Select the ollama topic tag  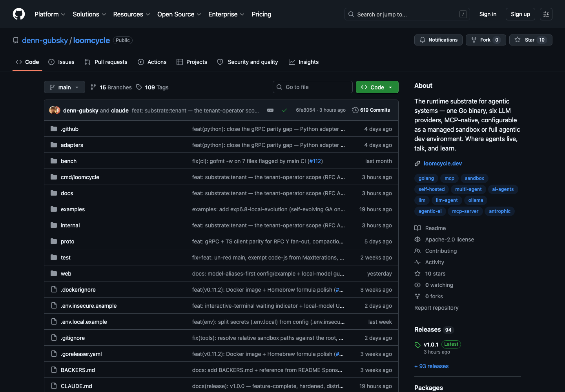point(476,200)
